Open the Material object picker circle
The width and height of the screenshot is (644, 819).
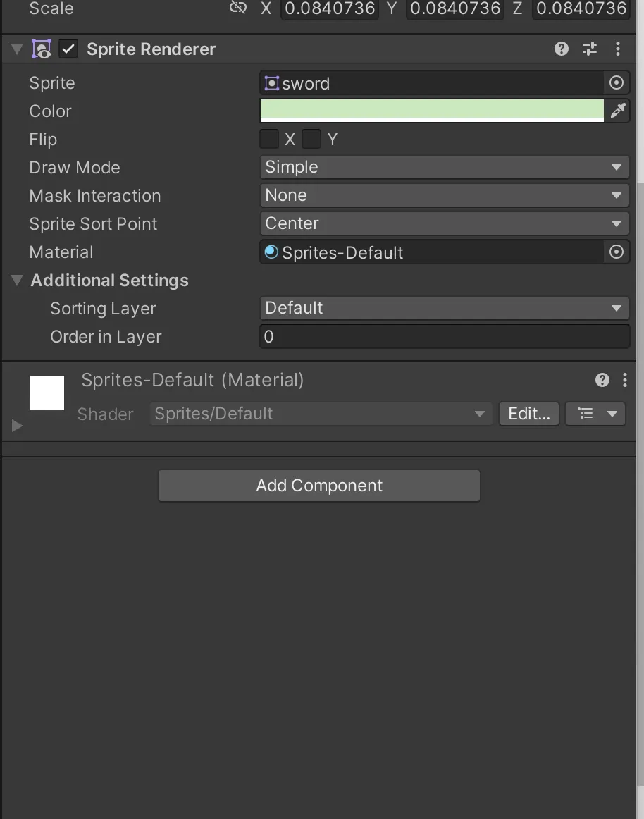[617, 252]
